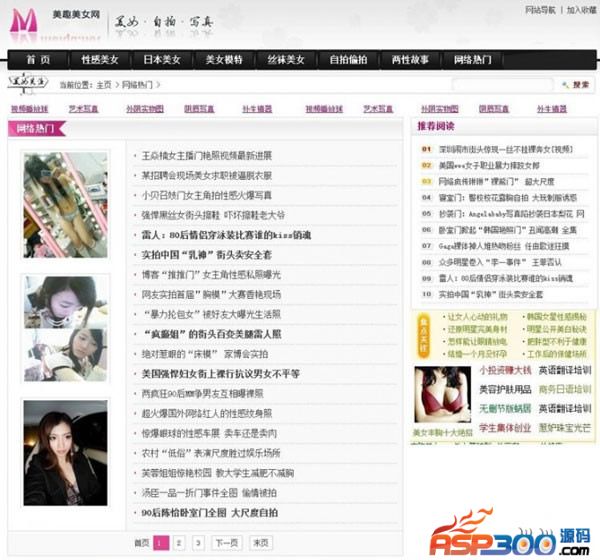Viewport: 600px width, 560px height.
Task: Open the article 芙蓉姐姐惊艳校园
Action: click(x=218, y=473)
